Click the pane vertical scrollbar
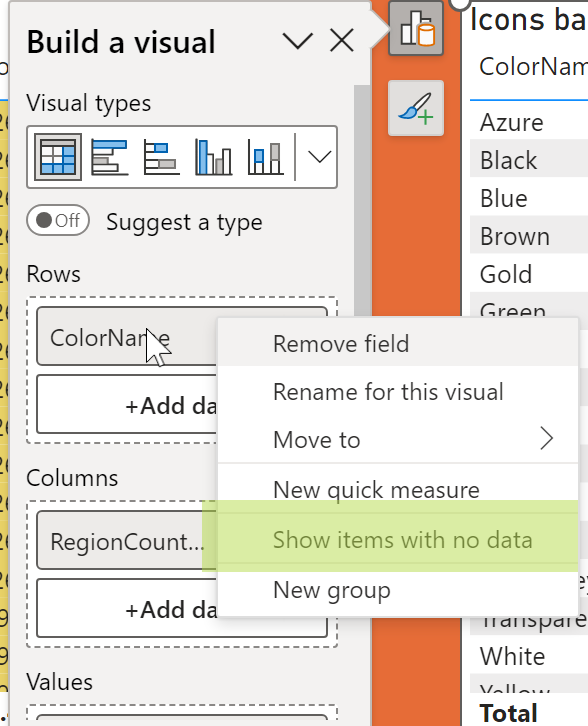The width and height of the screenshot is (588, 726). pos(362,199)
